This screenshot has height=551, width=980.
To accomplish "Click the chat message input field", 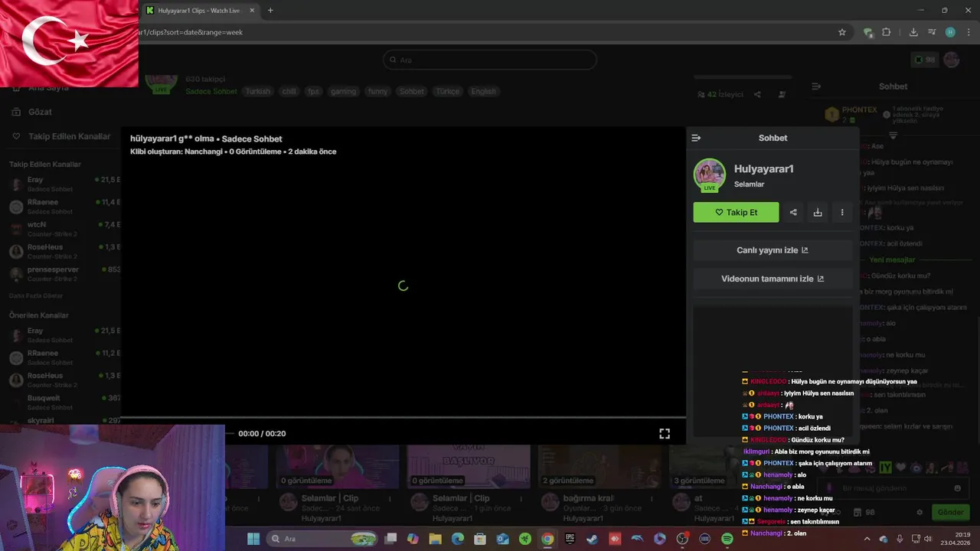I will coord(893,488).
